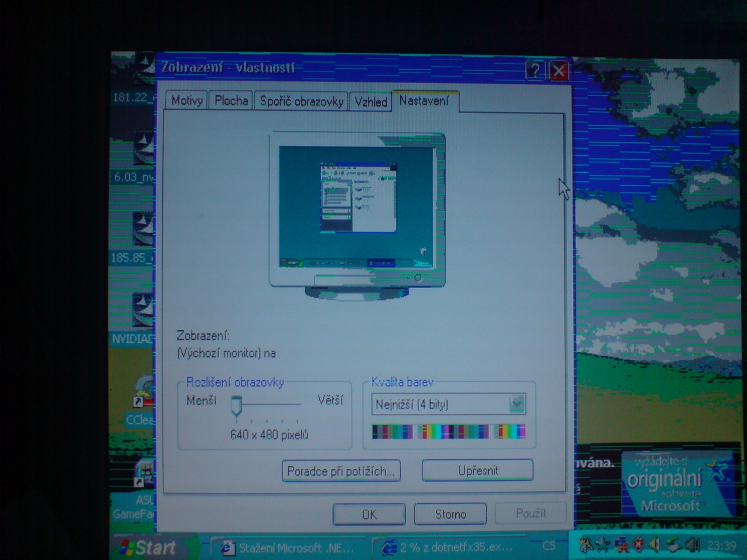The height and width of the screenshot is (560, 747).
Task: Click the help question mark button in title bar
Action: [534, 70]
